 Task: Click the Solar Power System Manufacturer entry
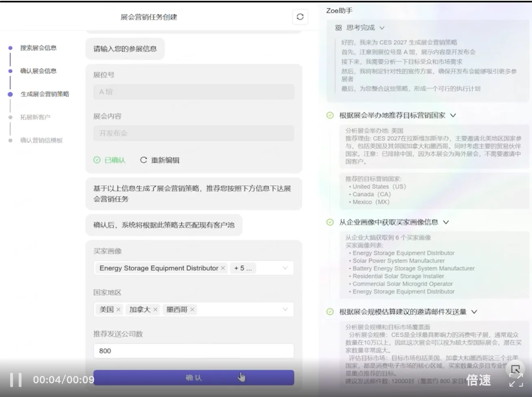[398, 261]
